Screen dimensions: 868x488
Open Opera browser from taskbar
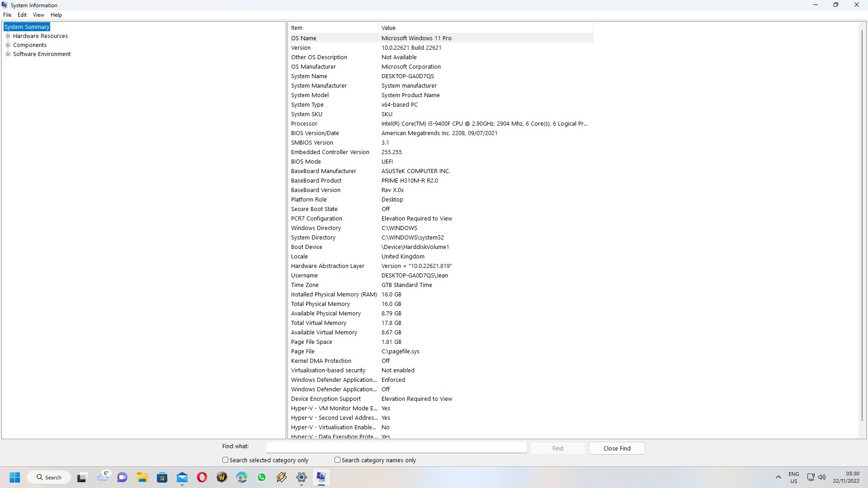click(202, 477)
